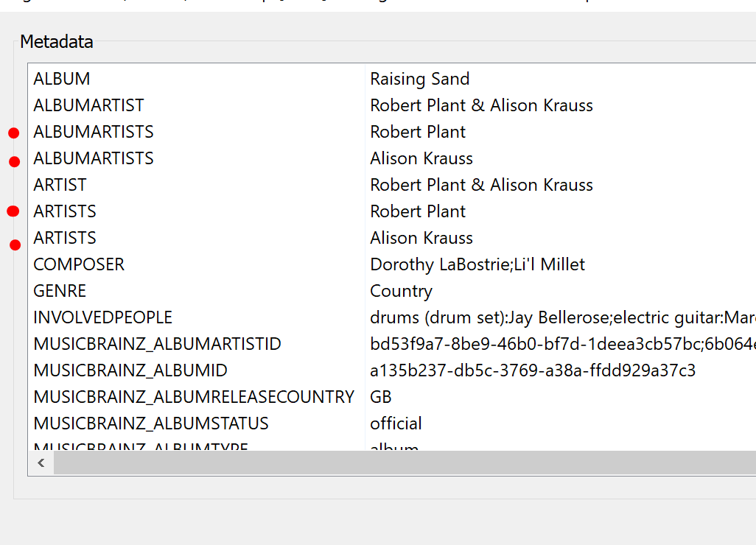Select the ALBUM row with value Raising Sand
756x545 pixels.
[62, 79]
